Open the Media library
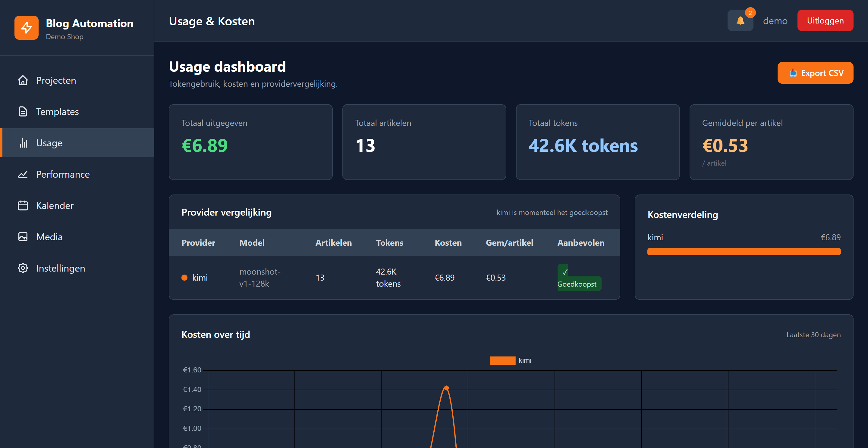The width and height of the screenshot is (868, 448). 77,237
